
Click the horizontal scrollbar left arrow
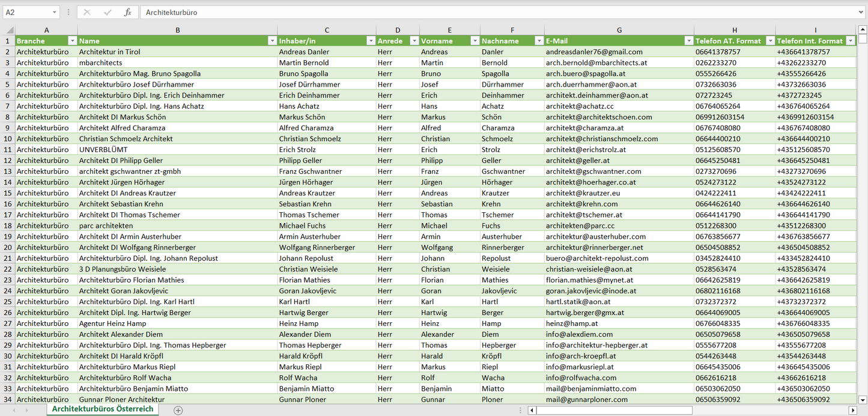pyautogui.click(x=532, y=410)
